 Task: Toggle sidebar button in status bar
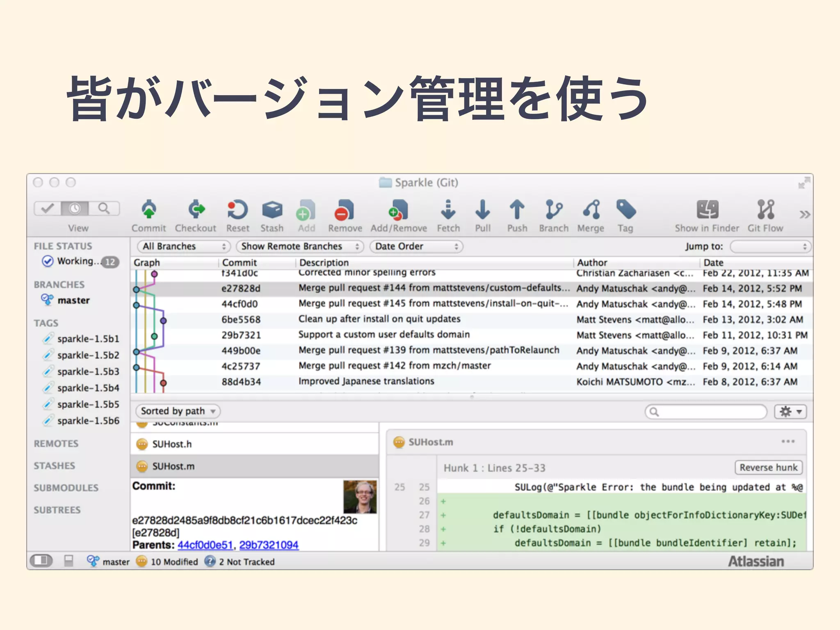41,560
